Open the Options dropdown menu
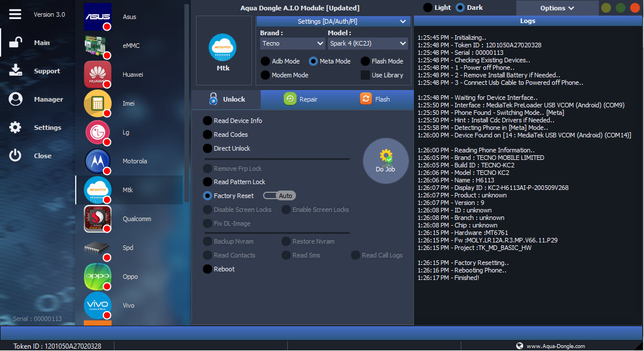The height and width of the screenshot is (351, 644). pos(557,8)
